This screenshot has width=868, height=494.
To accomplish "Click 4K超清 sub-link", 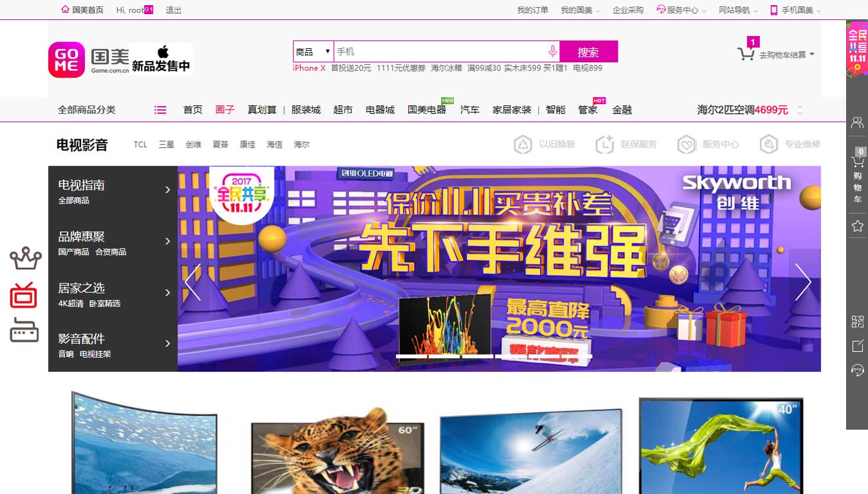I will click(71, 303).
